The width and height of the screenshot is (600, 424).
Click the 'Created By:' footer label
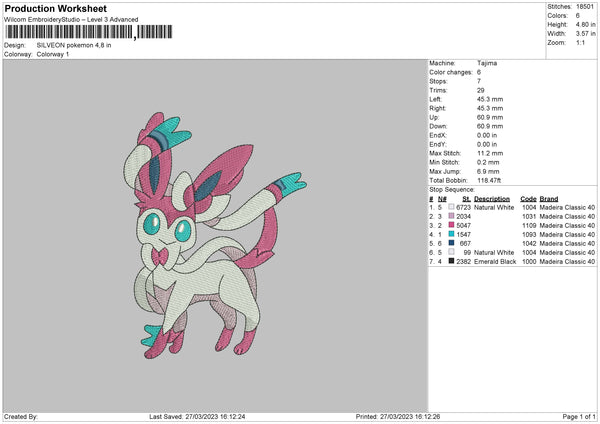21,417
